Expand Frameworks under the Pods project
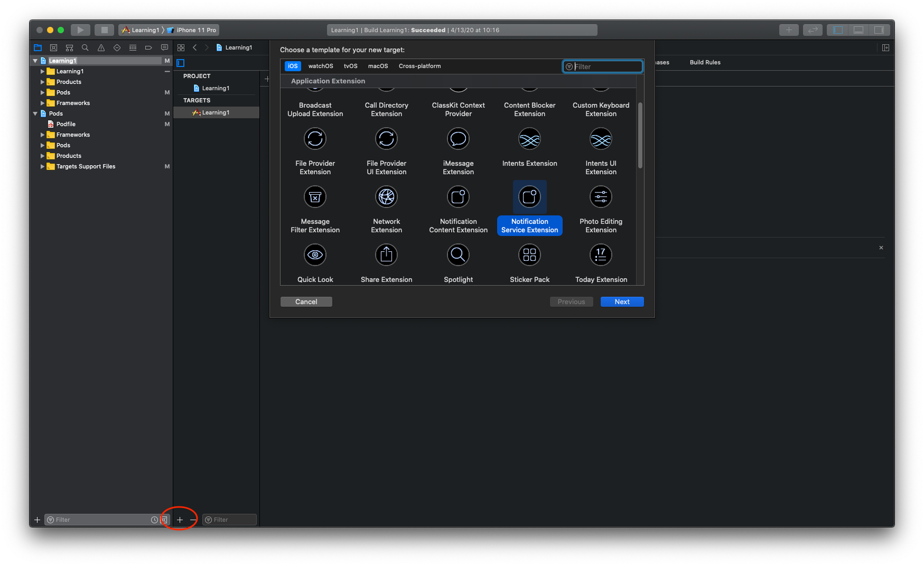Viewport: 924px width, 566px height. pos(43,135)
